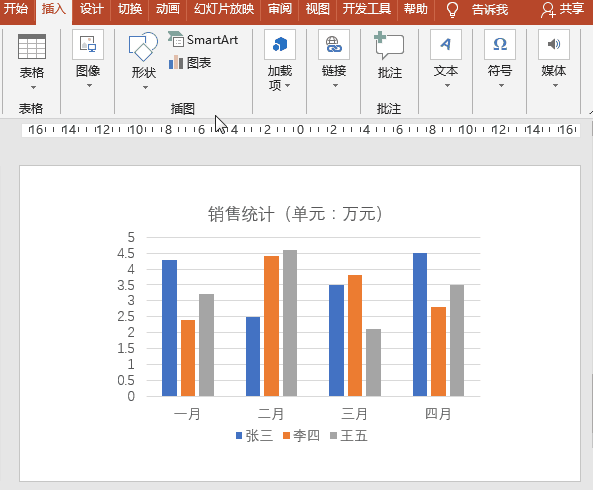Collapse the ribbon using corner arrow
Screen dimensions: 593x490
(x=590, y=112)
